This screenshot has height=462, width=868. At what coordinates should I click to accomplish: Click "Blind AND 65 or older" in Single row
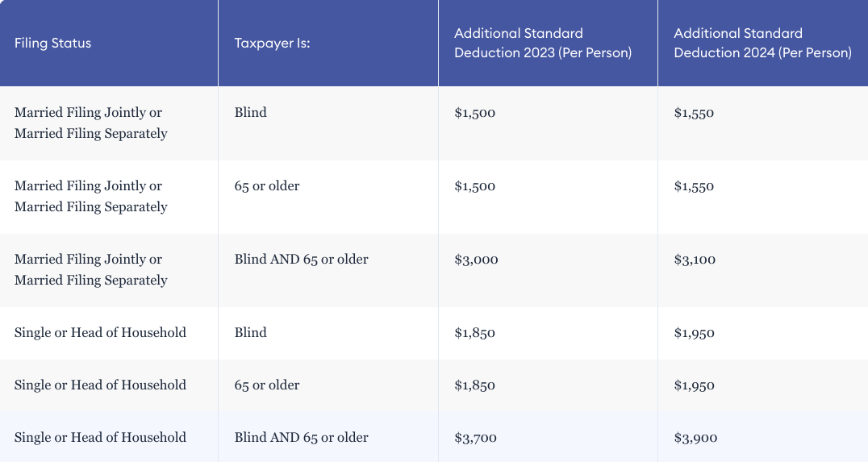302,438
